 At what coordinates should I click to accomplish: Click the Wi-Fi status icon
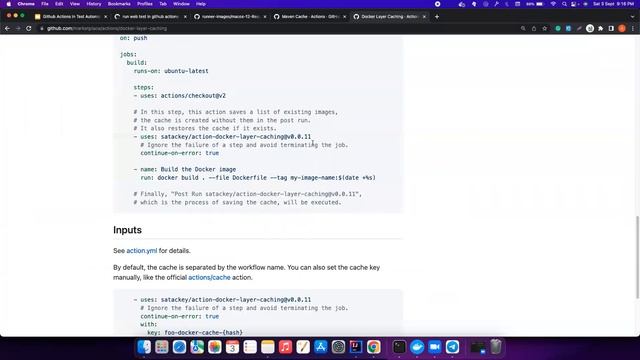click(x=553, y=4)
